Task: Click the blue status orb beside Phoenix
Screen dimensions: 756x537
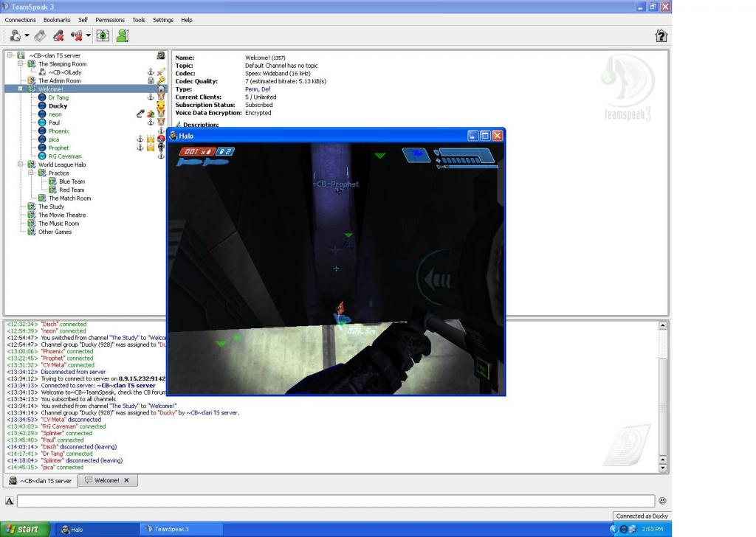Action: click(x=42, y=131)
